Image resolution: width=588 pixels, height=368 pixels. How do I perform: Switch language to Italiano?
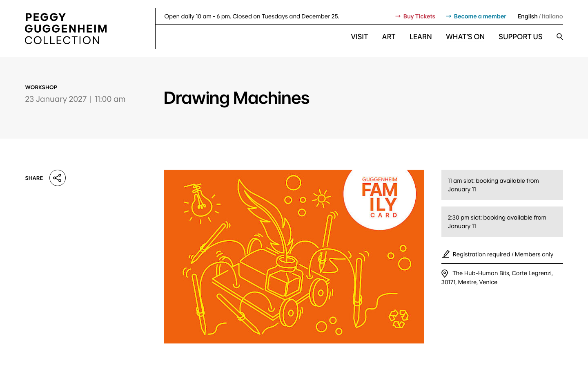tap(552, 16)
